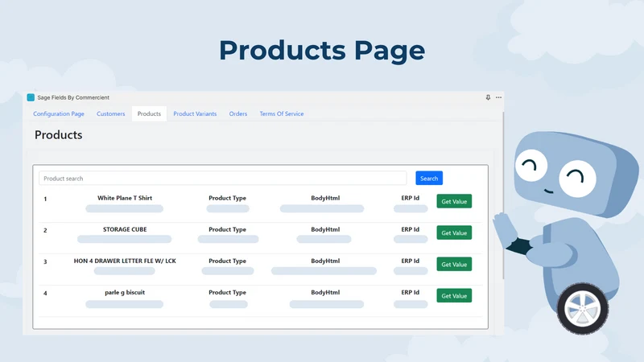Click the vertical scrollbar of the app panel
Screen dimensions: 644x362
[x=503, y=195]
